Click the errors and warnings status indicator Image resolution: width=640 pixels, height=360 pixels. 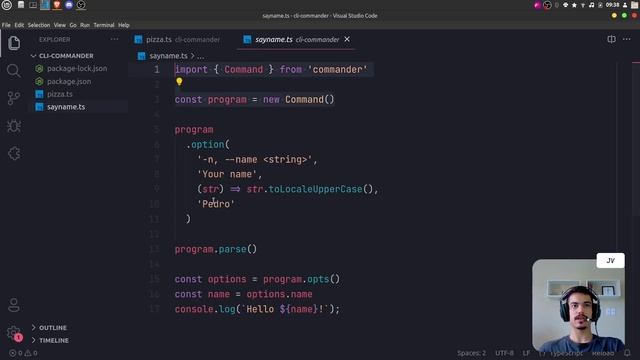coord(23,353)
